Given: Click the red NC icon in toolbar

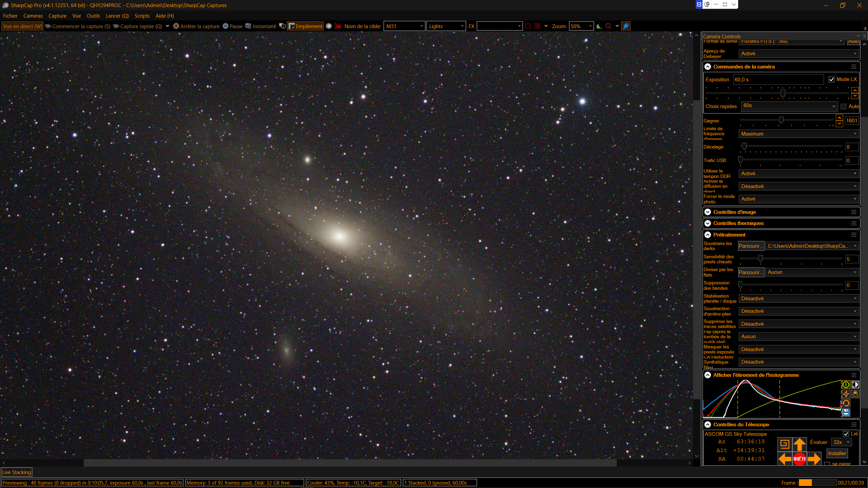Looking at the screenshot, I should point(338,26).
